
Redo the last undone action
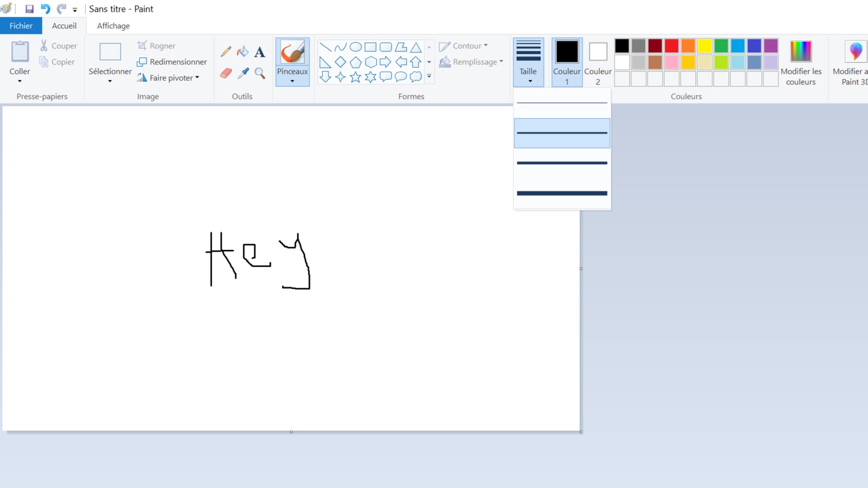[61, 9]
